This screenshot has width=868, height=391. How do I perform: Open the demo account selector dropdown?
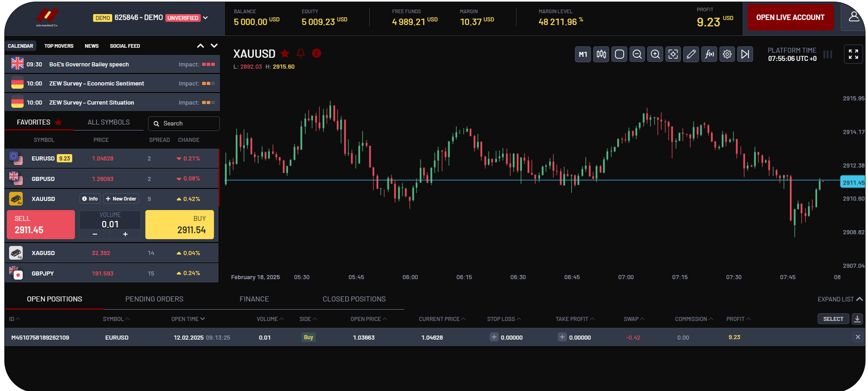(x=205, y=18)
